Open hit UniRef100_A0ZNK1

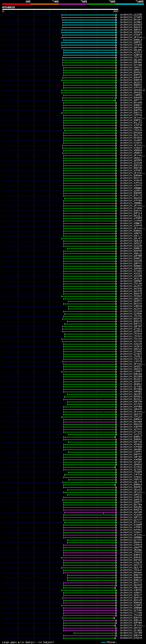[131, 22]
